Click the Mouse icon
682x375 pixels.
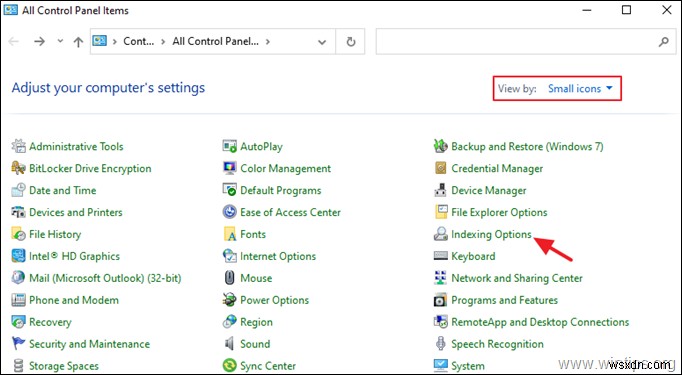229,278
